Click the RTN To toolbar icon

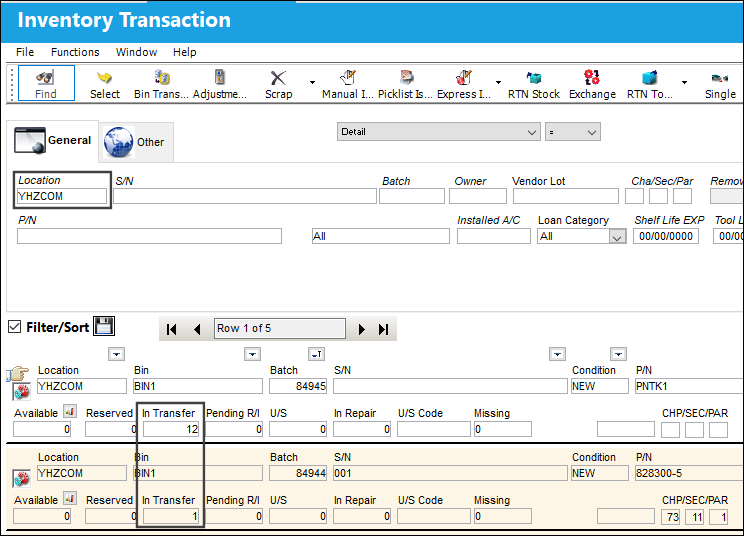pyautogui.click(x=650, y=83)
